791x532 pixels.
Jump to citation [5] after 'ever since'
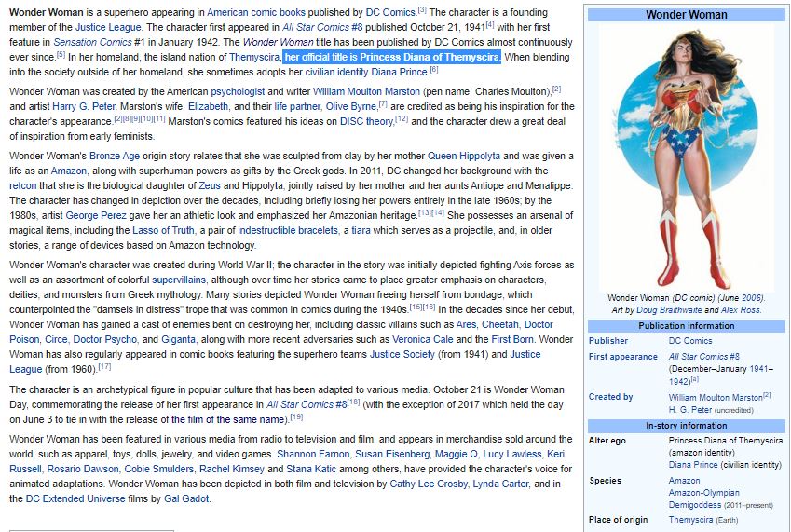click(x=61, y=54)
